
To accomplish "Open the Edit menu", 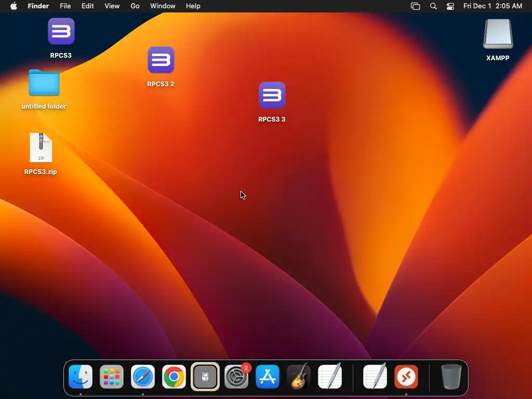I will pyautogui.click(x=87, y=6).
